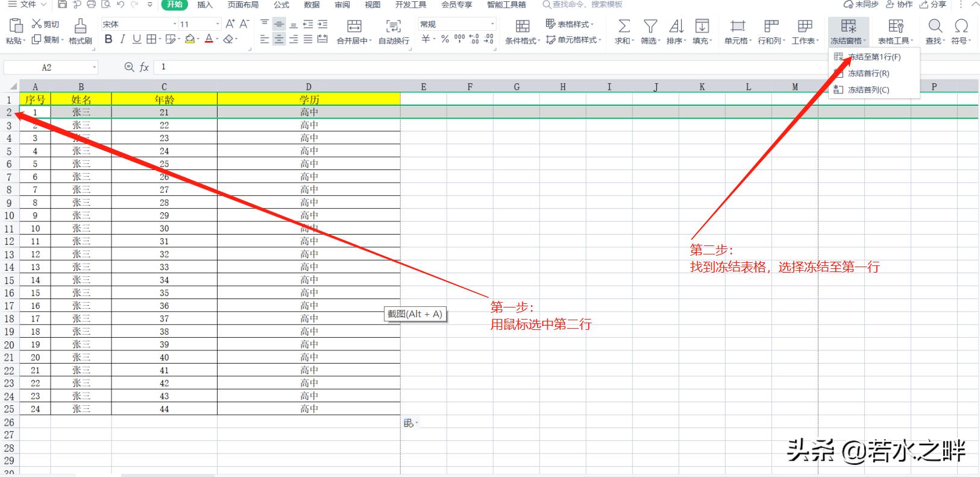Click the thousands separator 000 icon
This screenshot has height=477, width=980.
coord(459,39)
